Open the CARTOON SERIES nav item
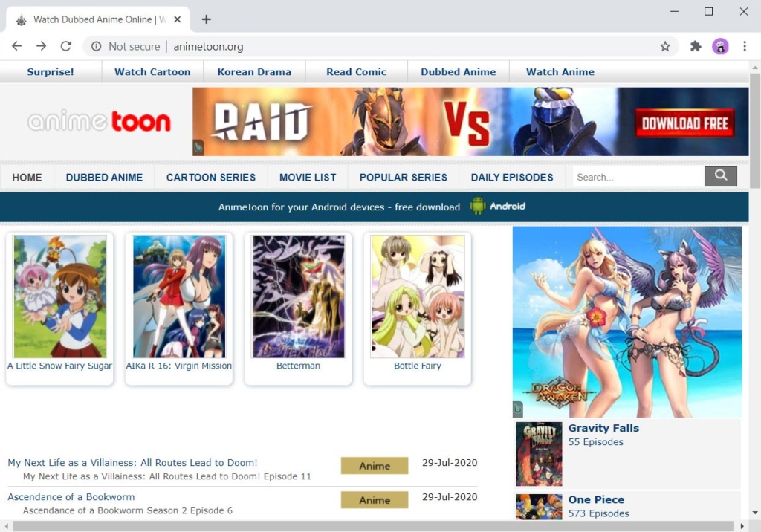Screen dimensions: 761x532 click(210, 178)
